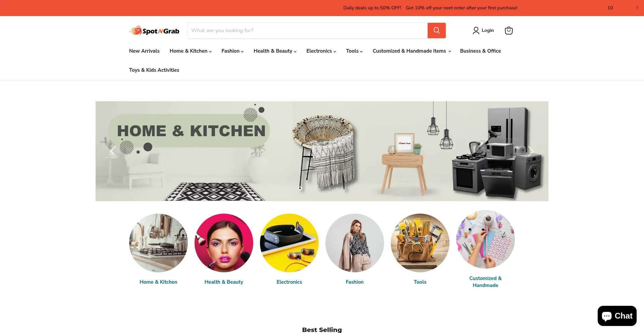644x333 pixels.
Task: Open Toys & Kids Activities menu item
Action: 154,70
